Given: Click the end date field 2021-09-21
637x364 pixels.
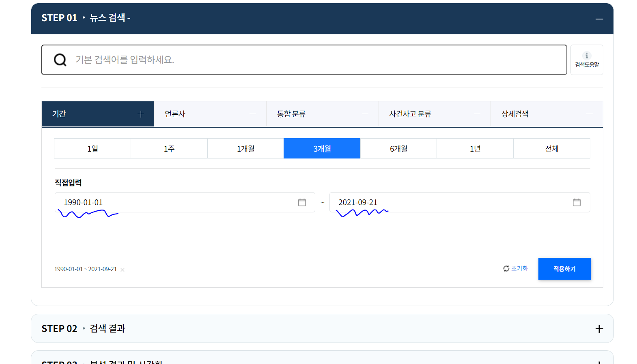Looking at the screenshot, I should pos(460,202).
